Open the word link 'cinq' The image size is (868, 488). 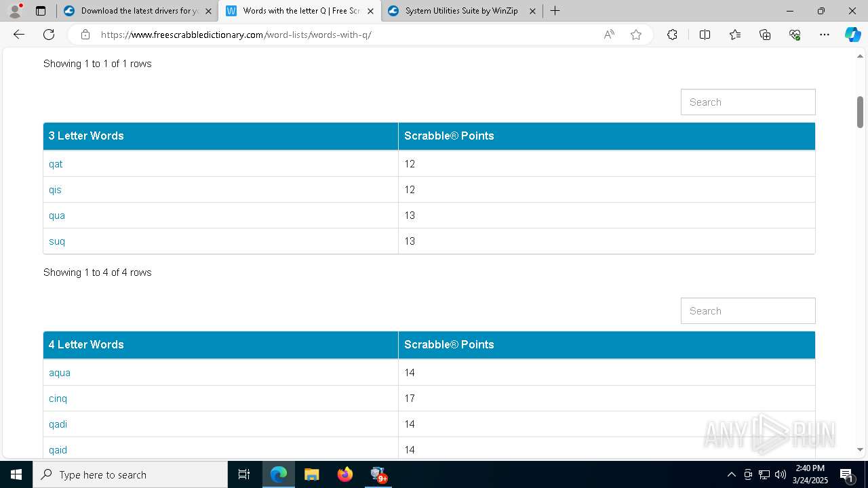[x=58, y=399]
